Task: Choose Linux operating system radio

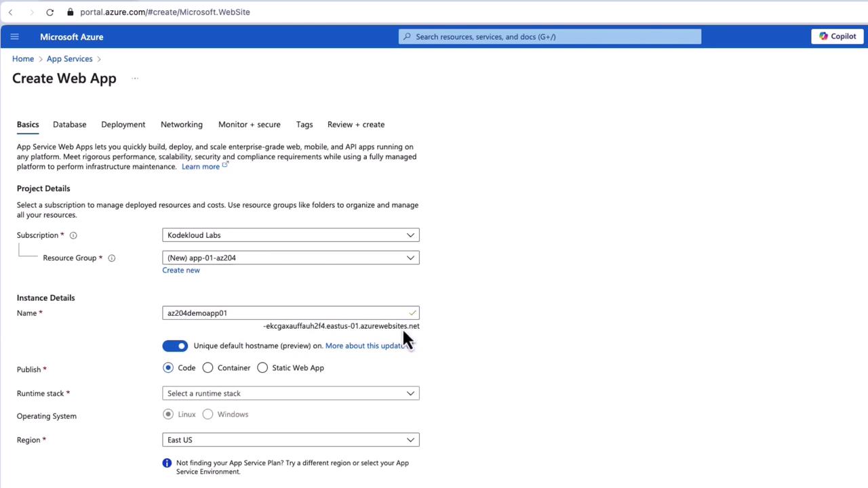Action: (x=168, y=414)
